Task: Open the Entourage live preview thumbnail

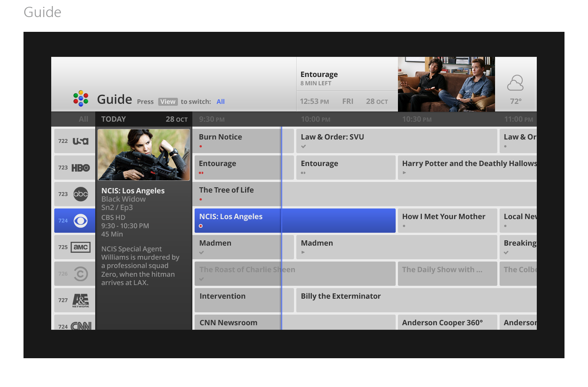Action: click(x=447, y=84)
